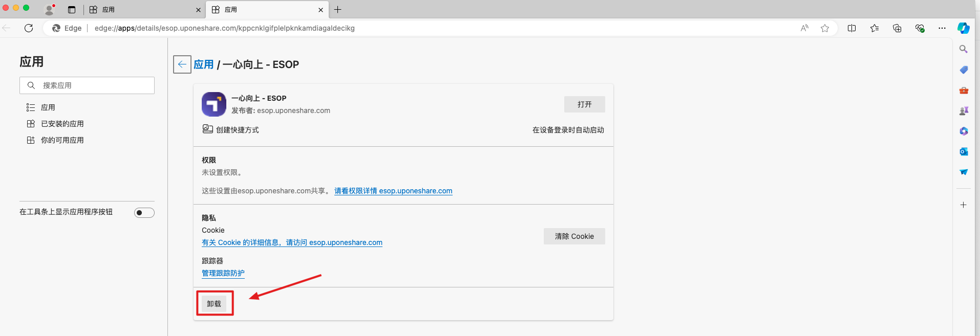Add a sidebar app with plus
980x336 pixels.
tap(964, 205)
